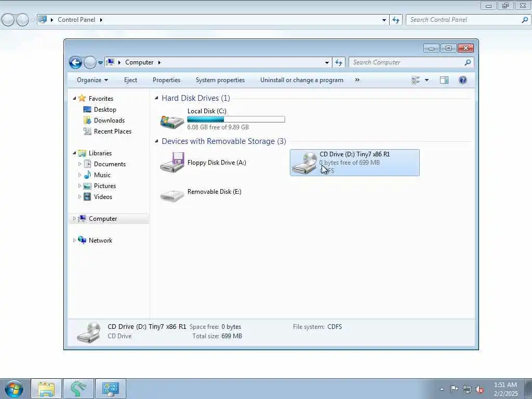This screenshot has width=532, height=399.
Task: Open the Organize menu
Action: pyautogui.click(x=92, y=80)
